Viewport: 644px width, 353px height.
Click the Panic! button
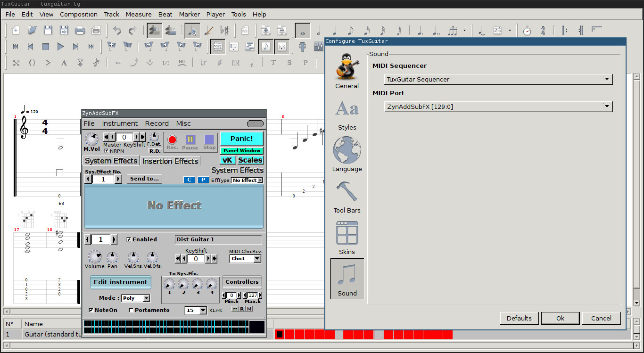tap(241, 139)
